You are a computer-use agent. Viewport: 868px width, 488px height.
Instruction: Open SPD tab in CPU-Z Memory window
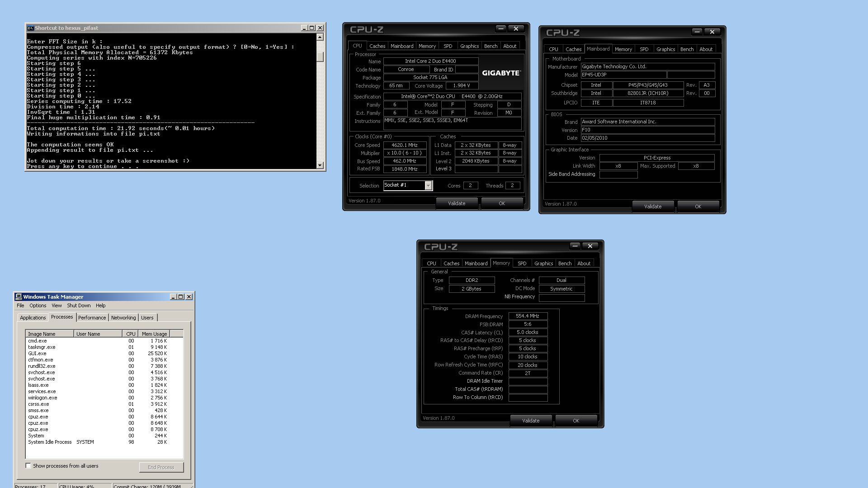(522, 263)
